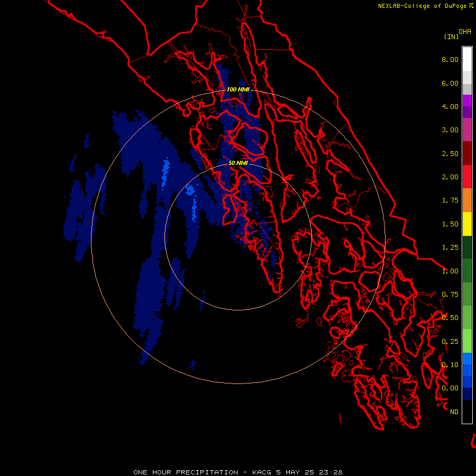Click the 0.00 legend value
476x476 pixels.
coord(450,388)
